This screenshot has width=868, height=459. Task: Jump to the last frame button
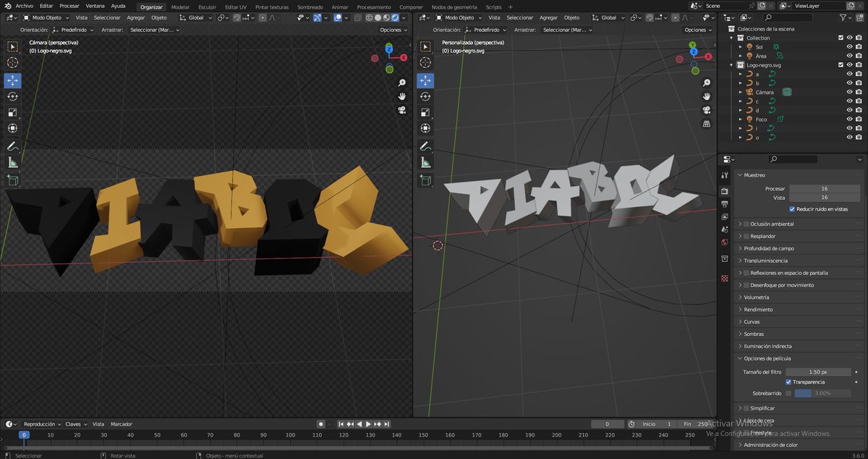click(x=387, y=424)
